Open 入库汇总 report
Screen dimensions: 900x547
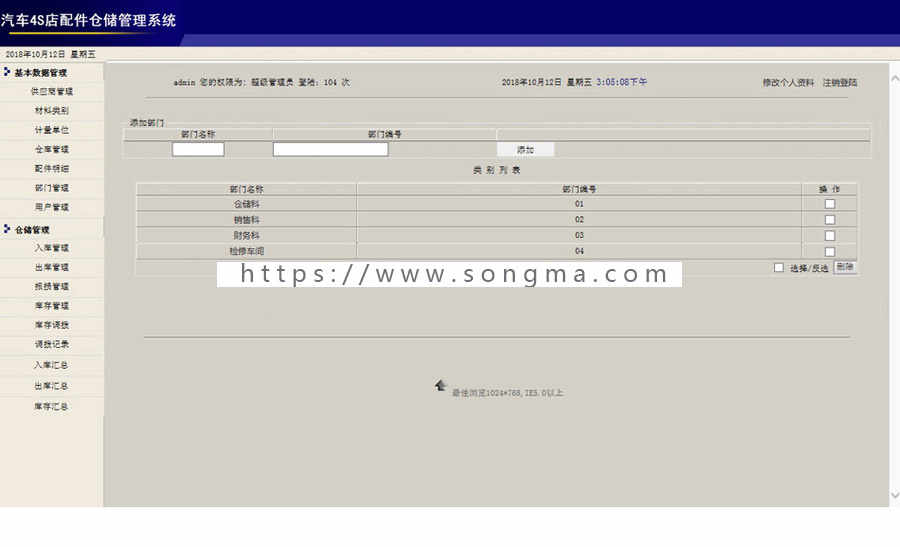pyautogui.click(x=51, y=365)
